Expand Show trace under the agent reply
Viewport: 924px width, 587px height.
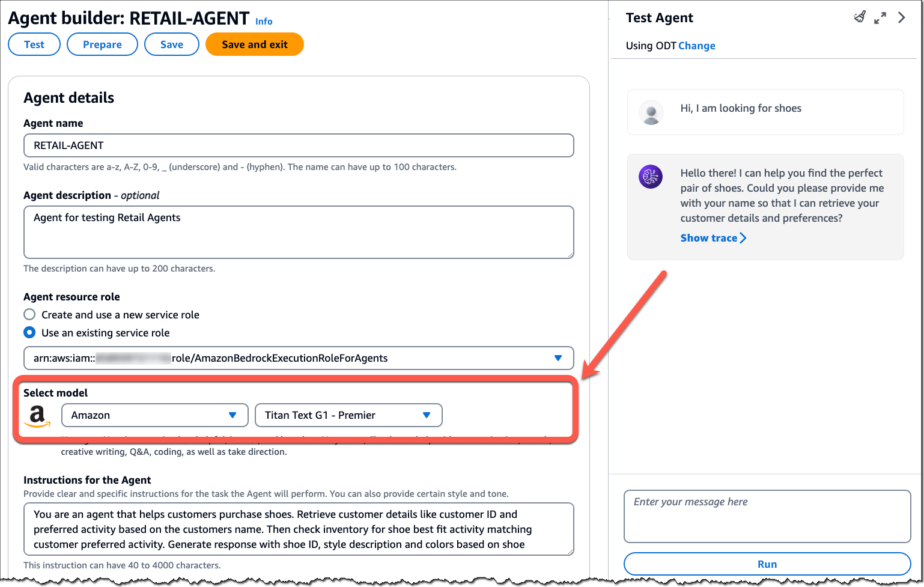click(713, 238)
